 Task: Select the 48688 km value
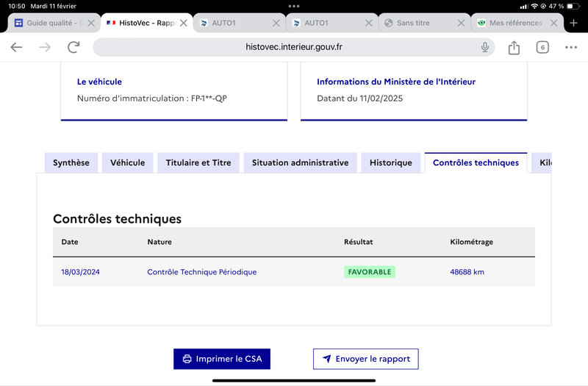tap(467, 272)
